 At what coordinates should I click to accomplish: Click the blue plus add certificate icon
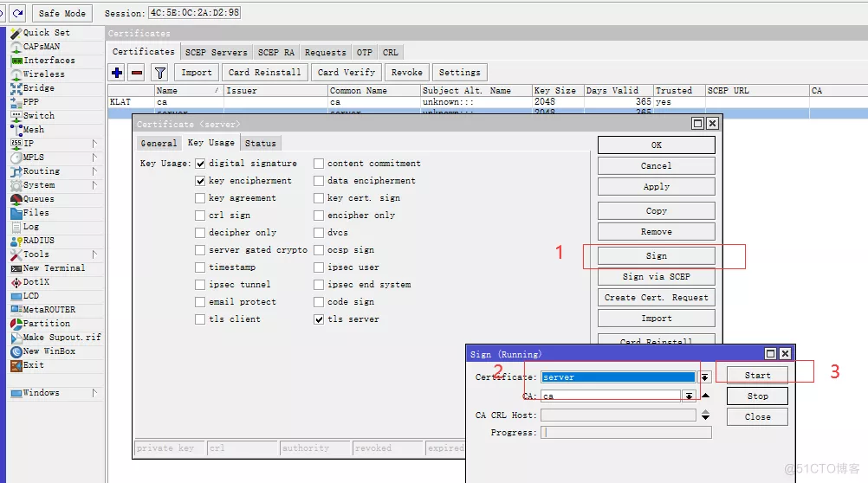coord(118,73)
